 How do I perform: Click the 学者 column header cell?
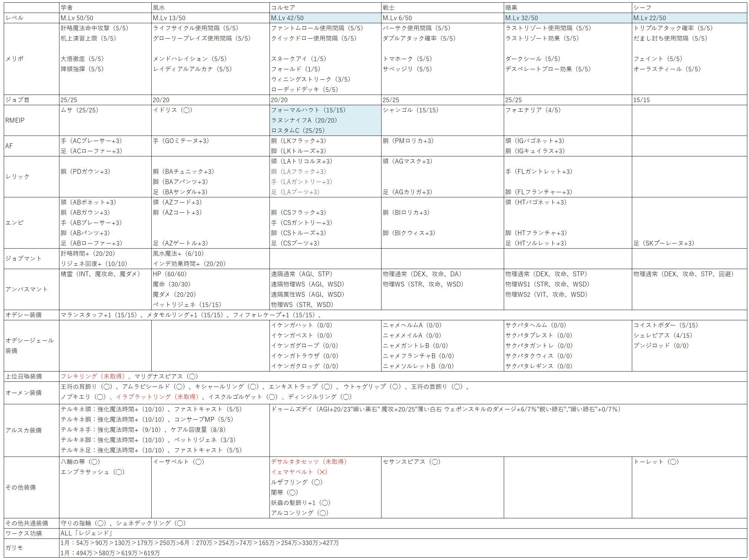67,8
